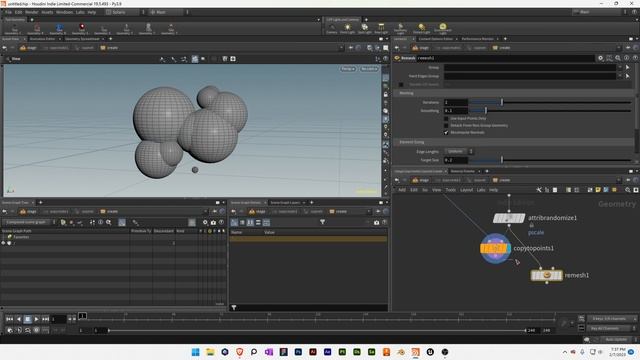
Task: Click the Environment Light shelf tool
Action: 443,29
